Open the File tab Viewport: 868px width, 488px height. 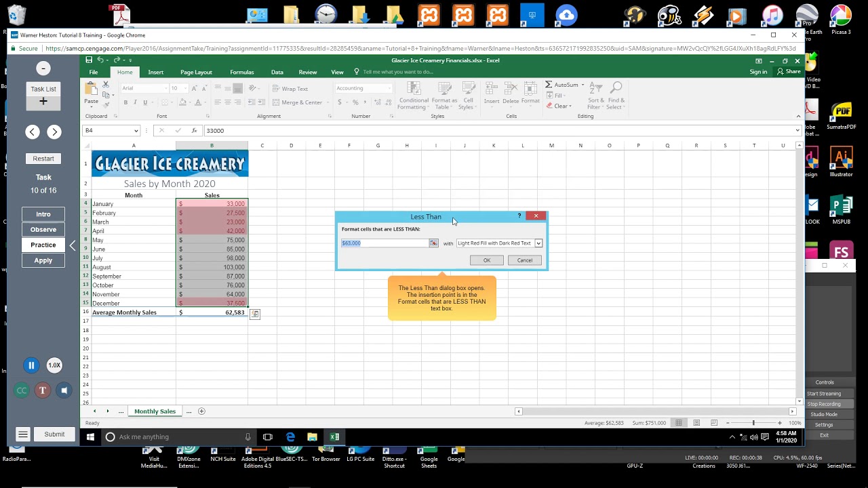pyautogui.click(x=94, y=72)
